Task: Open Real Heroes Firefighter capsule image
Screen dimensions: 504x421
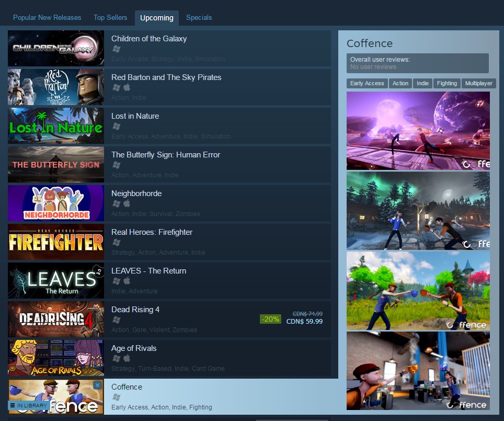Action: [x=56, y=242]
